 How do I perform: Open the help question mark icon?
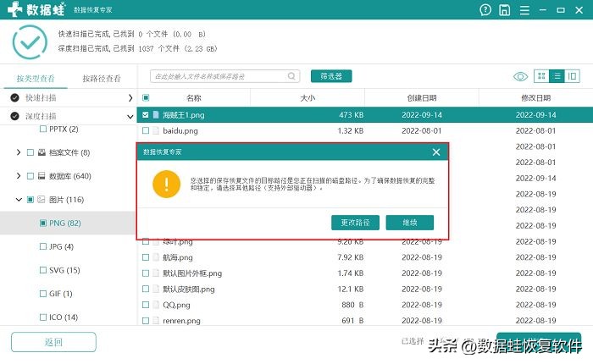point(485,11)
